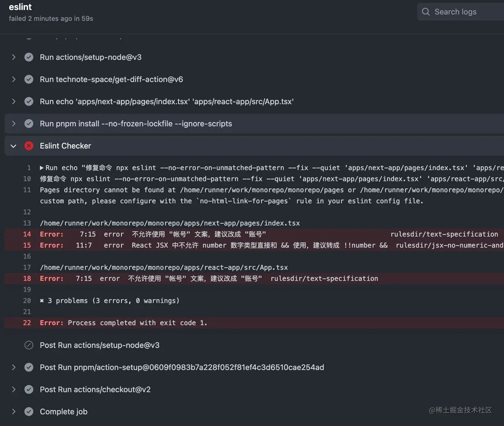Click the eslint job title
Viewport: 504px width, 426px height.
pyautogui.click(x=20, y=7)
